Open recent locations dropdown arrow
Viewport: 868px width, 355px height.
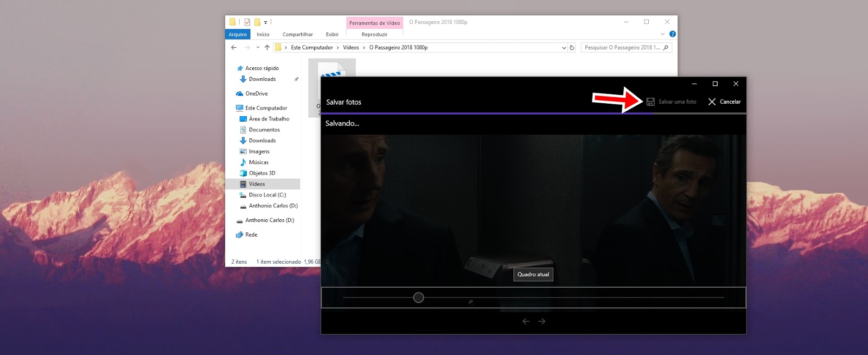258,48
